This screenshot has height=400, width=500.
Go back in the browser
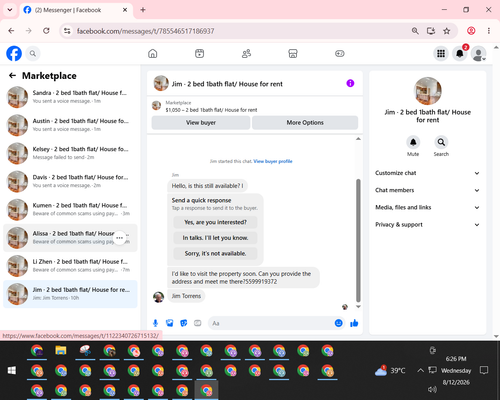pos(11,31)
